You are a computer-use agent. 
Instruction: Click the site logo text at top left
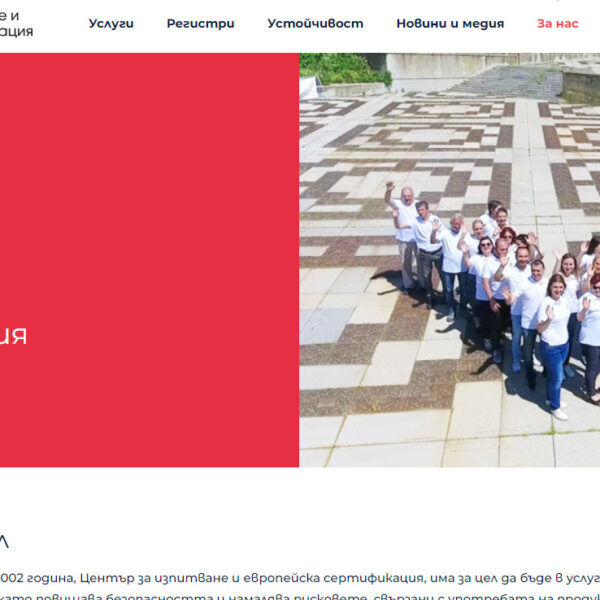click(16, 23)
